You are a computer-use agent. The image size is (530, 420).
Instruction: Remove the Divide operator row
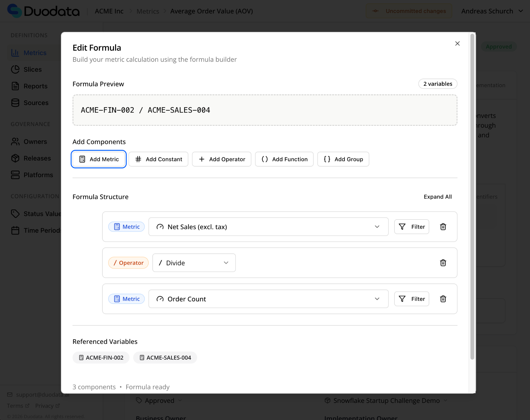[443, 263]
